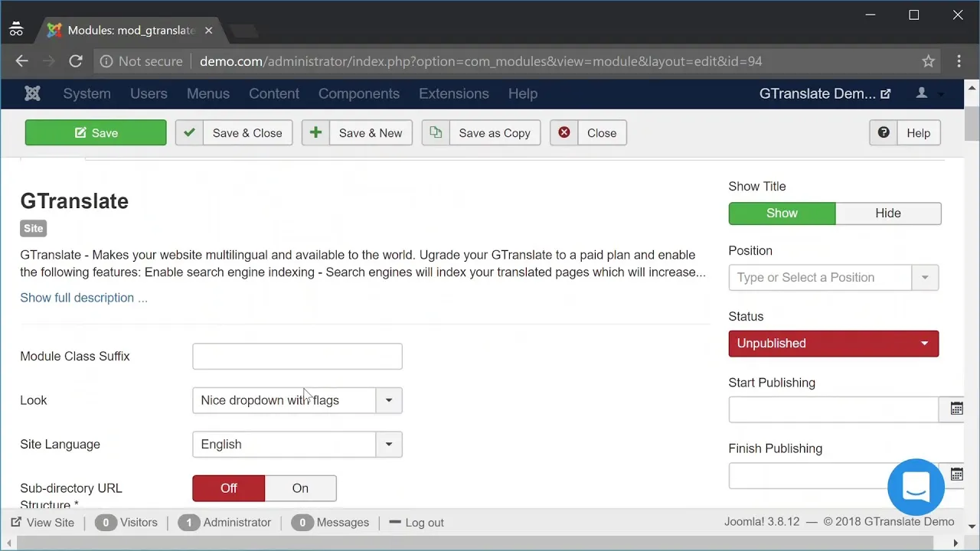Open the Components menu
The height and width of the screenshot is (551, 980).
[359, 93]
